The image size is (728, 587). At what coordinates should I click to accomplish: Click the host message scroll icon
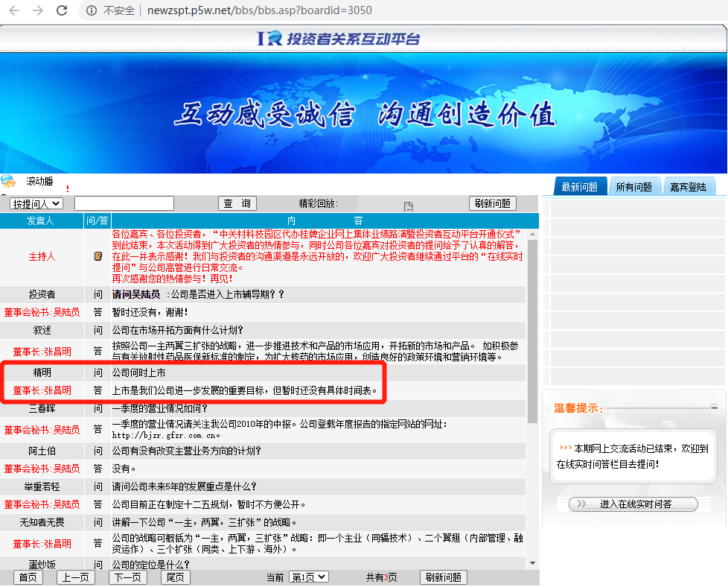(x=98, y=256)
